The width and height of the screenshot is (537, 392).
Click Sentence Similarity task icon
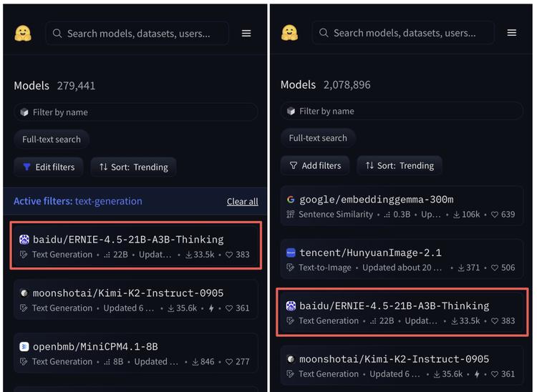291,215
